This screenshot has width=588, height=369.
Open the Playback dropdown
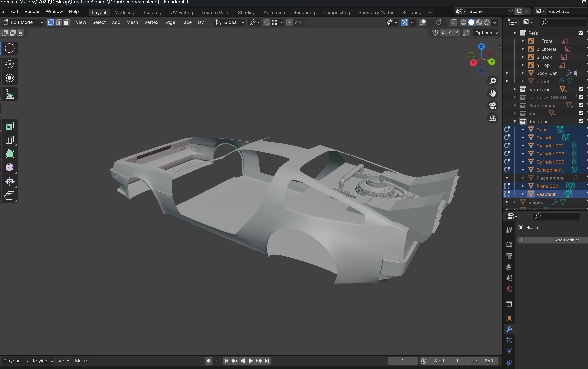16,361
